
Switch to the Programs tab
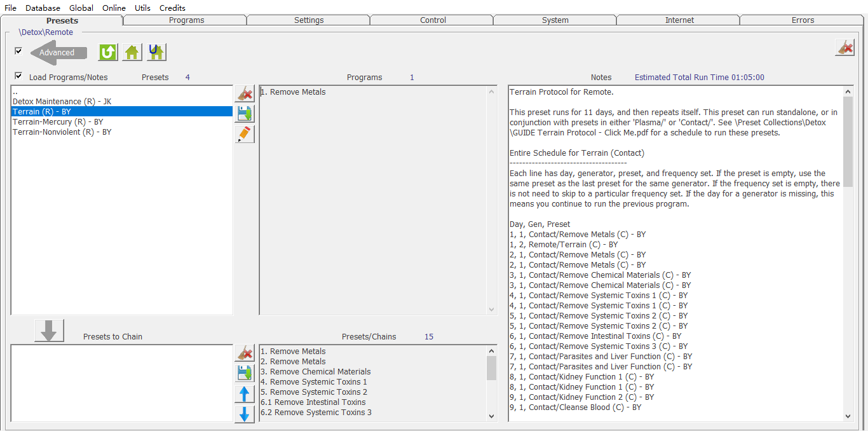186,20
